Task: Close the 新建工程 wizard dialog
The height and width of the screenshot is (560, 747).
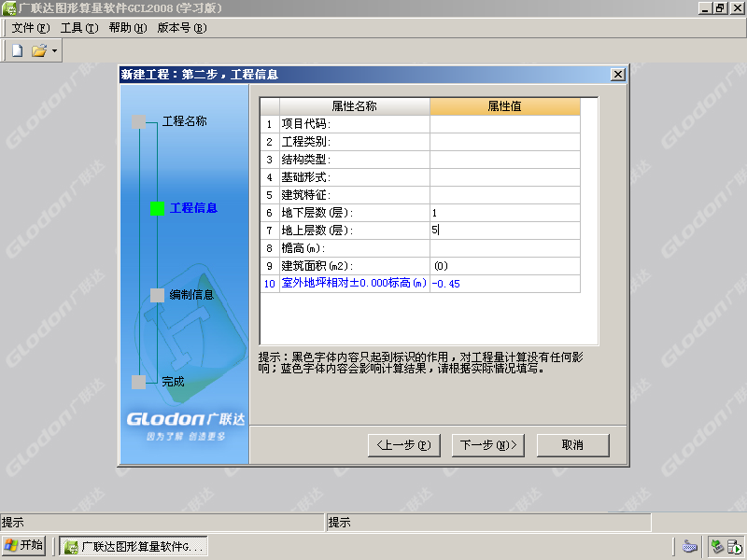Action: 618,75
